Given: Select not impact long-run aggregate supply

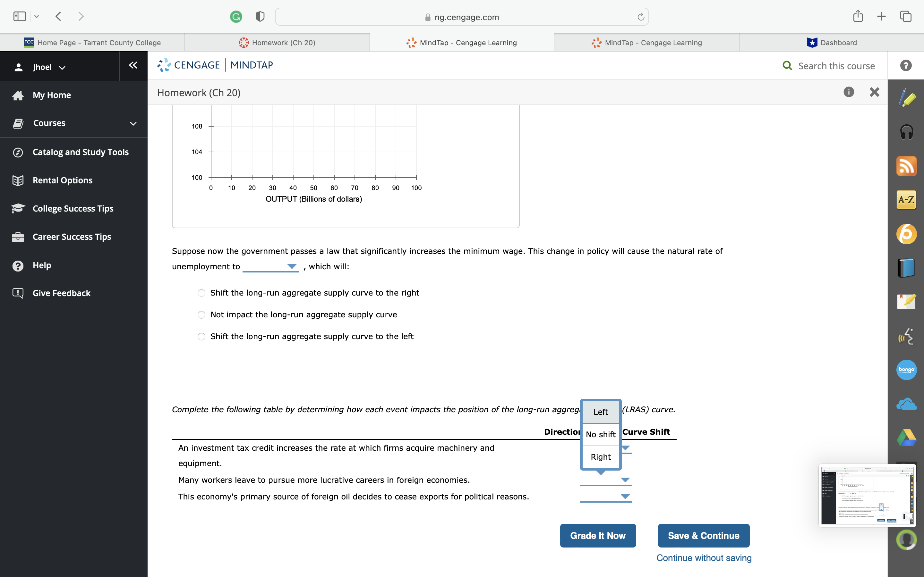Looking at the screenshot, I should click(x=201, y=315).
